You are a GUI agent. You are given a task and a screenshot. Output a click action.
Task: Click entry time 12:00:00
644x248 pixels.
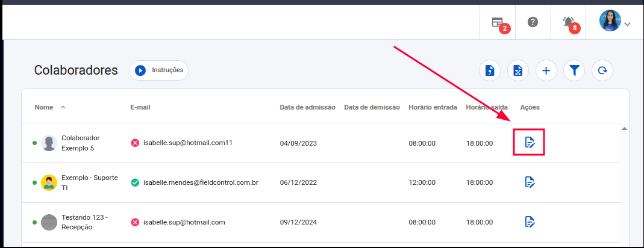pyautogui.click(x=422, y=183)
